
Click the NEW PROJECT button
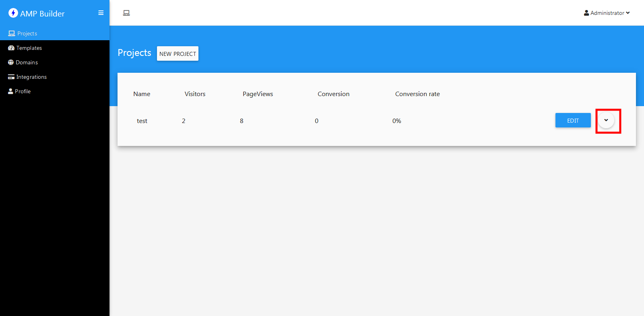[x=178, y=53]
